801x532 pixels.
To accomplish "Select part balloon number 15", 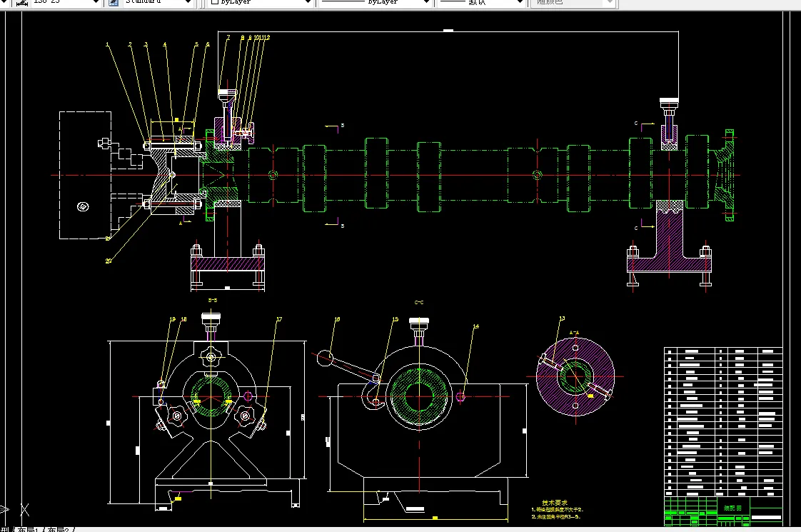I will [395, 319].
